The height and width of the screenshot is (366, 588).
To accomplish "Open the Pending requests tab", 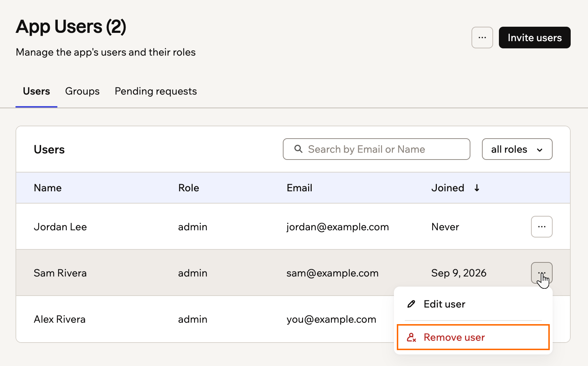I will pos(156,91).
